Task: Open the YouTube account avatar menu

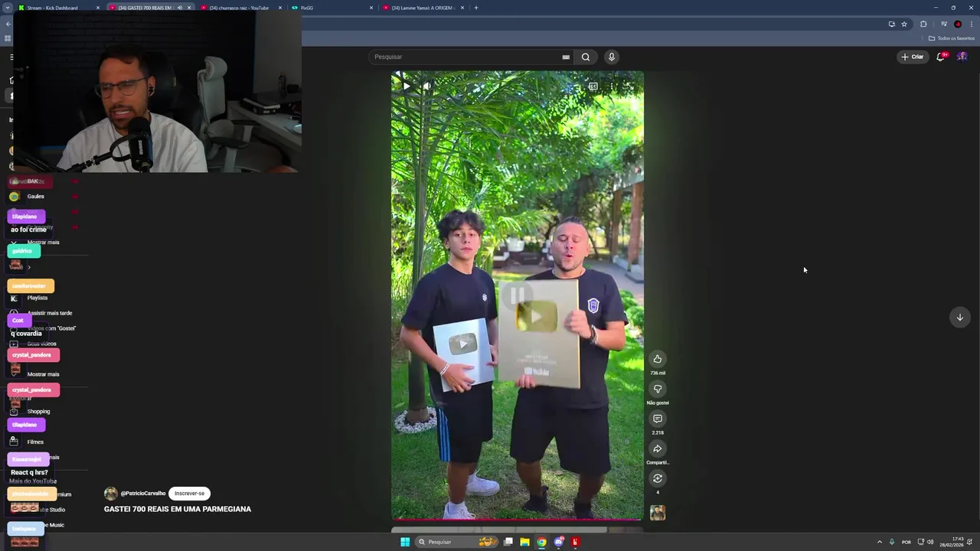Action: pyautogui.click(x=962, y=57)
